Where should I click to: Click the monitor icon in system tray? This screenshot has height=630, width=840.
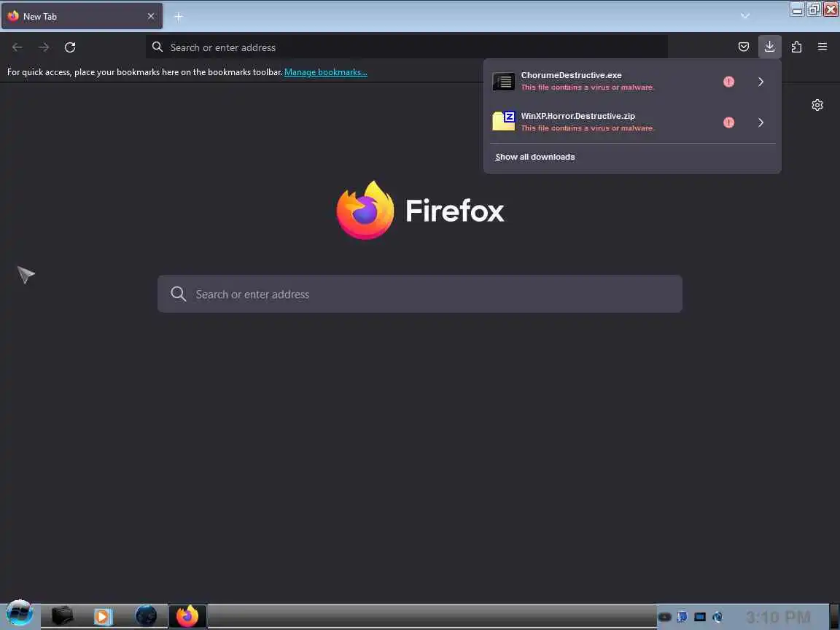(700, 617)
